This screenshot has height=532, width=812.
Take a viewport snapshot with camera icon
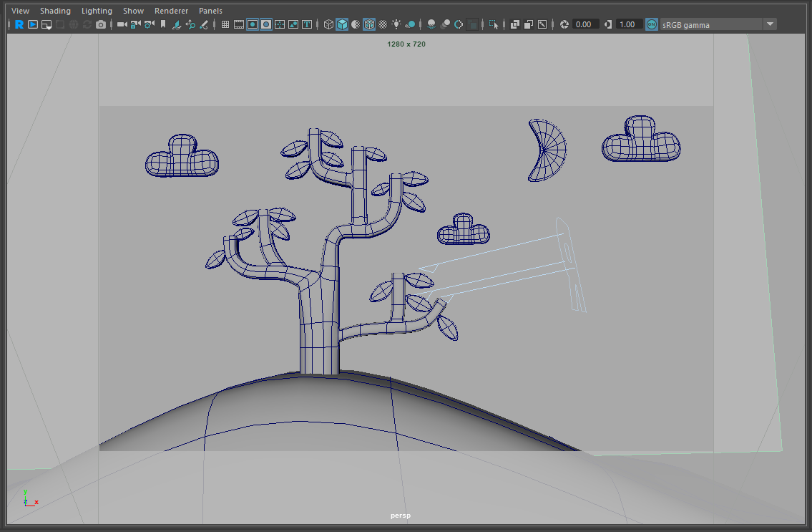pos(101,24)
